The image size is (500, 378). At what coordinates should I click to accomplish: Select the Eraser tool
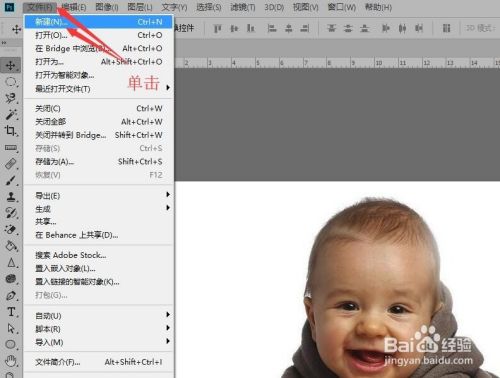(x=11, y=229)
